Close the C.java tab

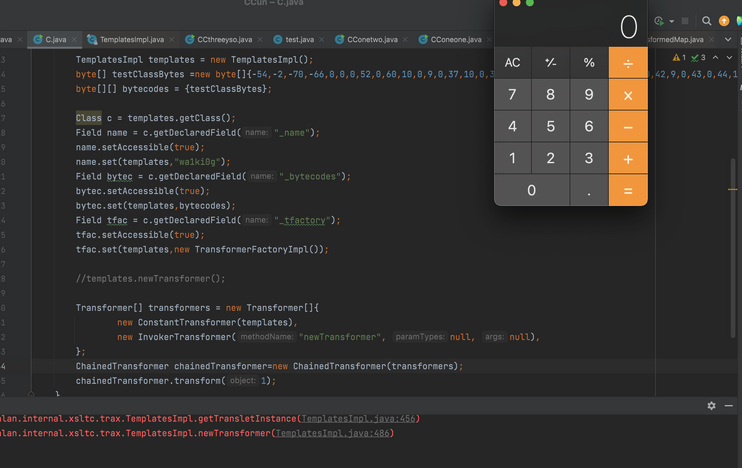tap(74, 40)
